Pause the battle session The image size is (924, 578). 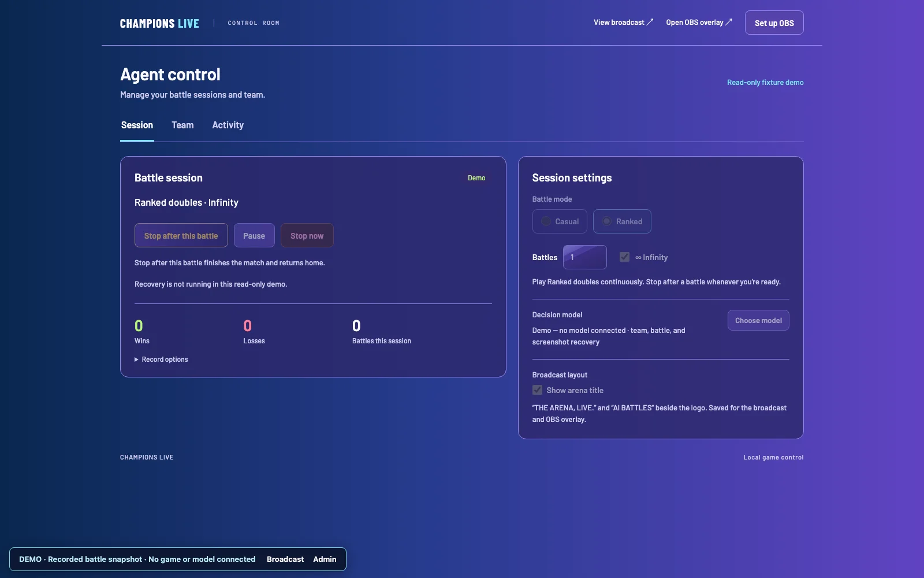(254, 235)
